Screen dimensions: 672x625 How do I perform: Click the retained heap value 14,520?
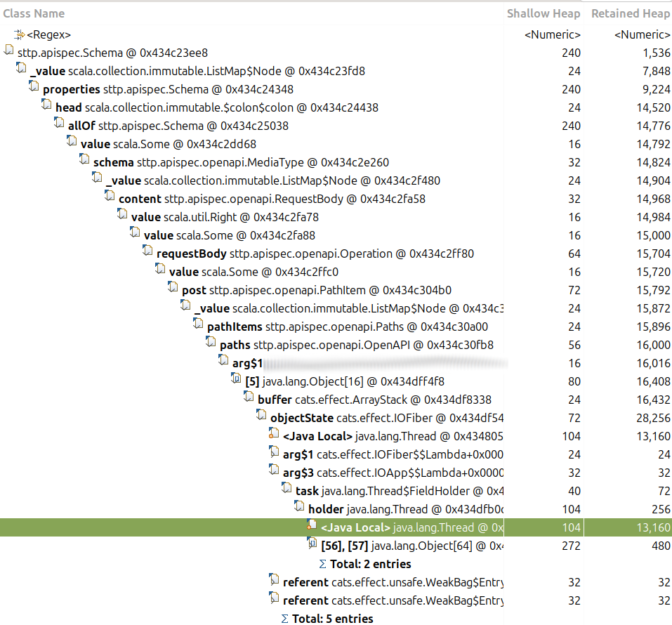coord(653,107)
